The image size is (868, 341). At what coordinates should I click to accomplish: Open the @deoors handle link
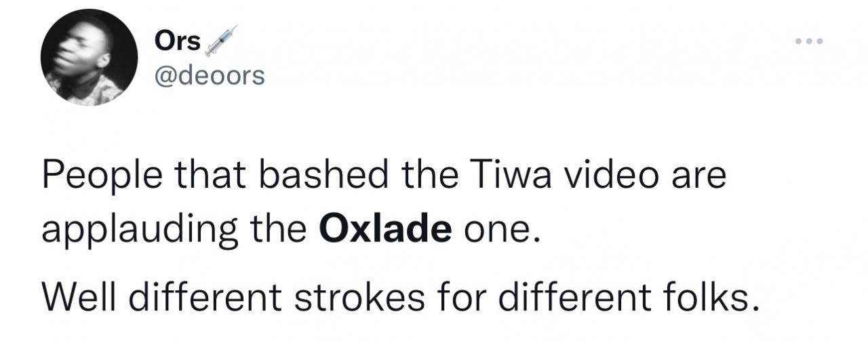point(210,77)
